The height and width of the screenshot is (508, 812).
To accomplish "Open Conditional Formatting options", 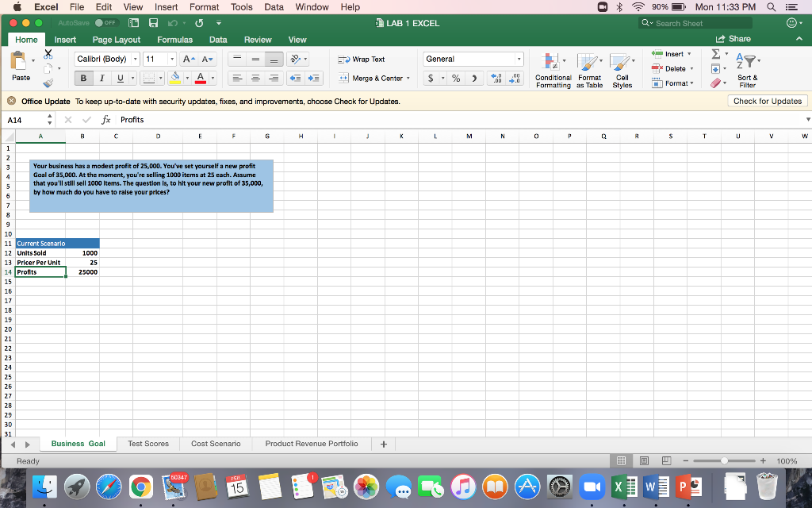I will click(x=553, y=69).
